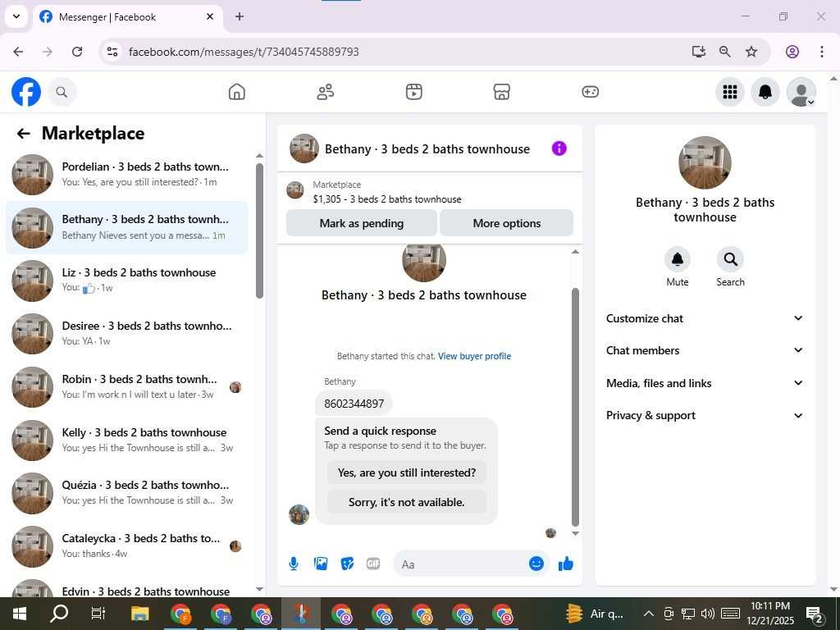The width and height of the screenshot is (840, 630).
Task: Reload the page with browser refresh button
Action: (x=77, y=52)
